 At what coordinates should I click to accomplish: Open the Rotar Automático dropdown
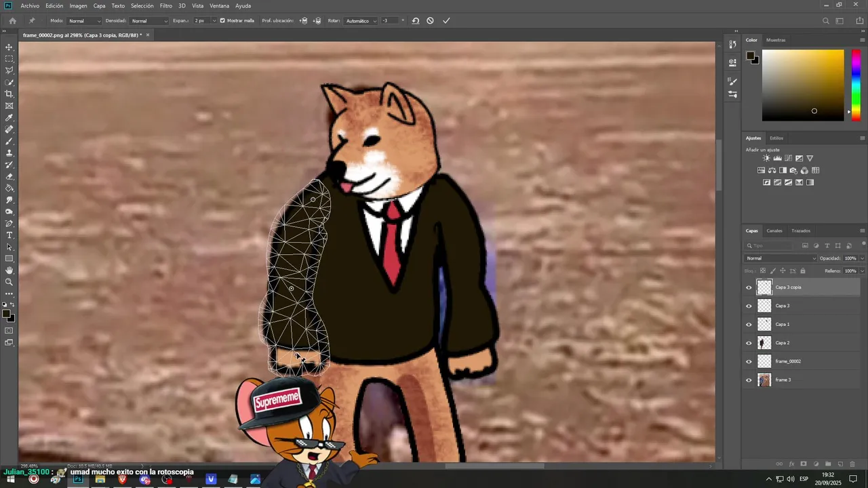click(x=361, y=21)
